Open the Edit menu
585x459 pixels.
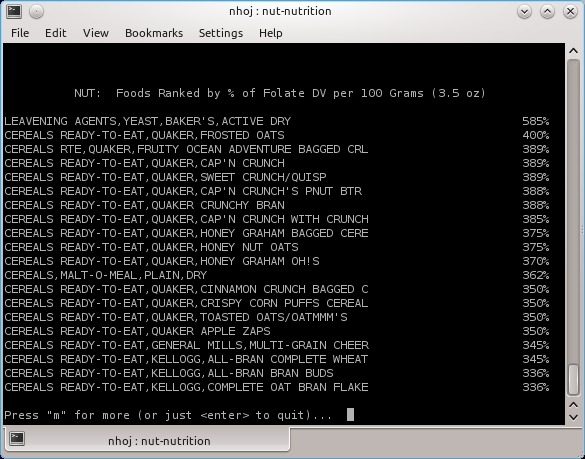click(x=56, y=33)
